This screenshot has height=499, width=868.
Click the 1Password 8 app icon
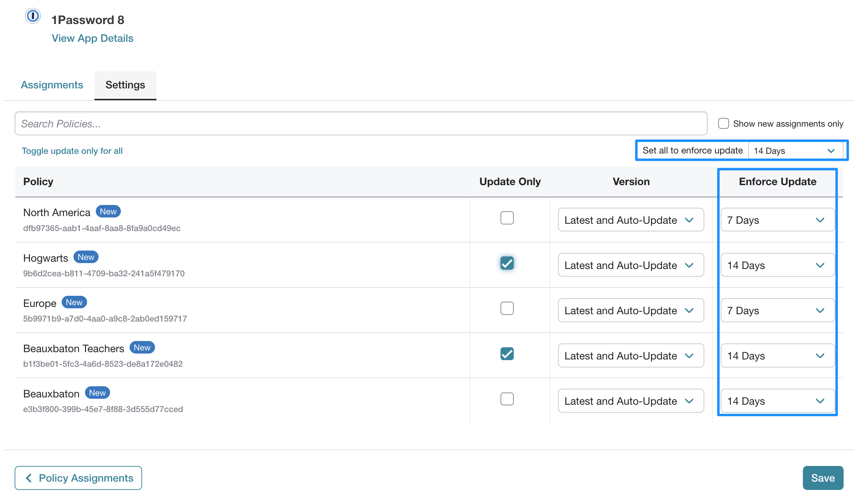pos(33,16)
